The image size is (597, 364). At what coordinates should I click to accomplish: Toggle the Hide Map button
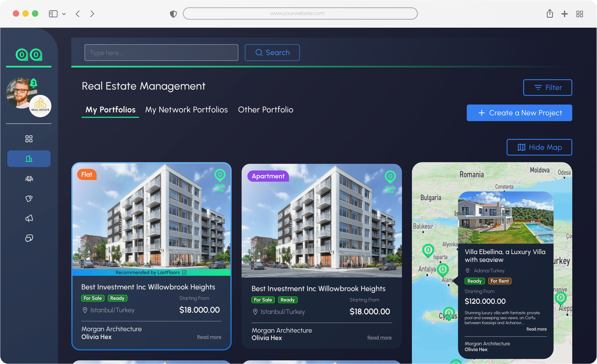[x=539, y=147]
